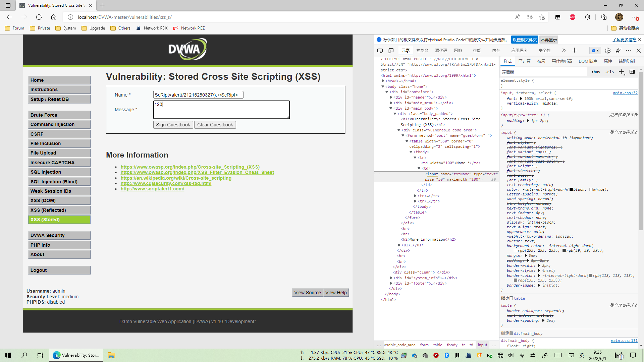
Task: Open the rgb(118, 118, 118) border color swatch
Action: tap(591, 276)
